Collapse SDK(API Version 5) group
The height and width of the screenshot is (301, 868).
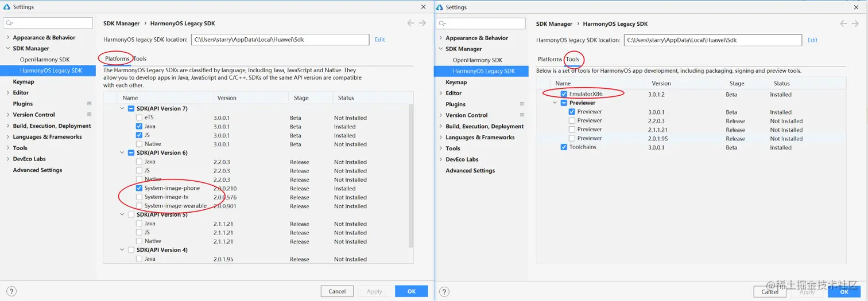click(122, 214)
